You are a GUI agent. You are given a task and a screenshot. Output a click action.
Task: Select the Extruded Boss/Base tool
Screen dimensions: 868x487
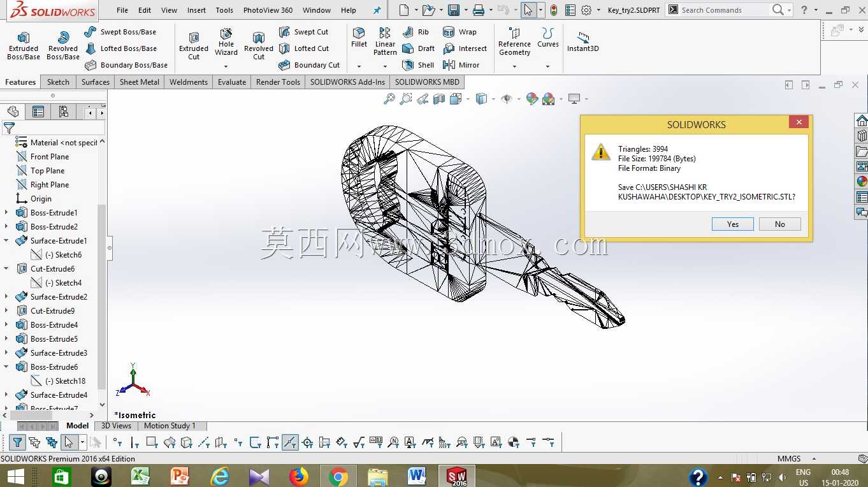(x=24, y=46)
